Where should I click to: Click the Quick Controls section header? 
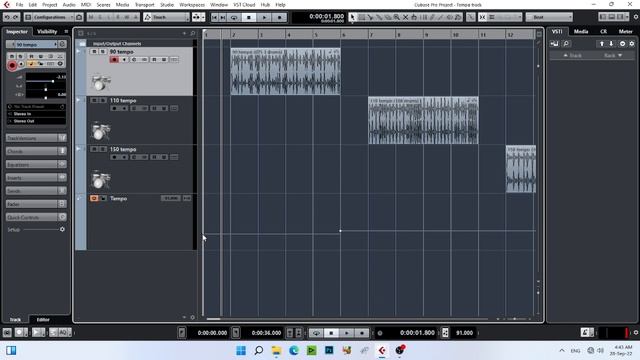point(36,217)
